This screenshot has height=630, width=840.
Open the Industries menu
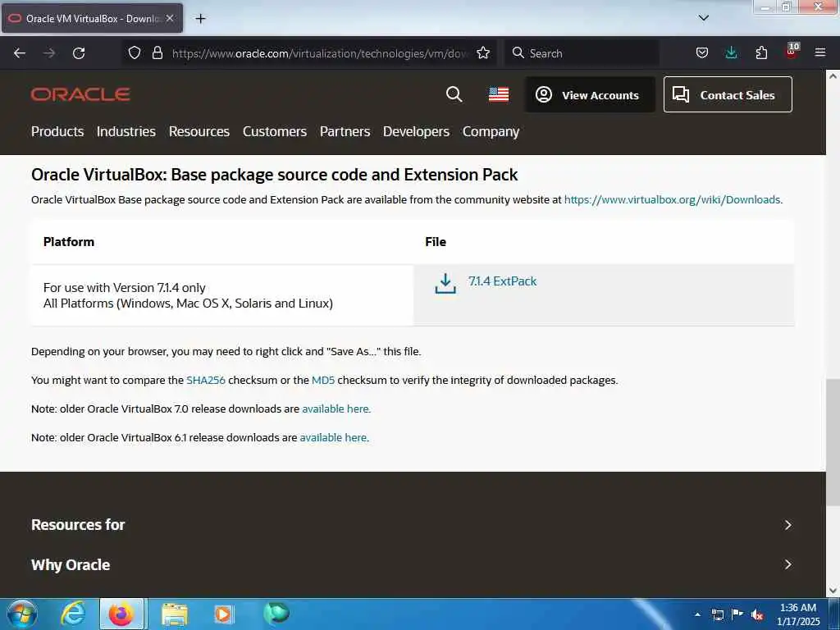tap(126, 131)
